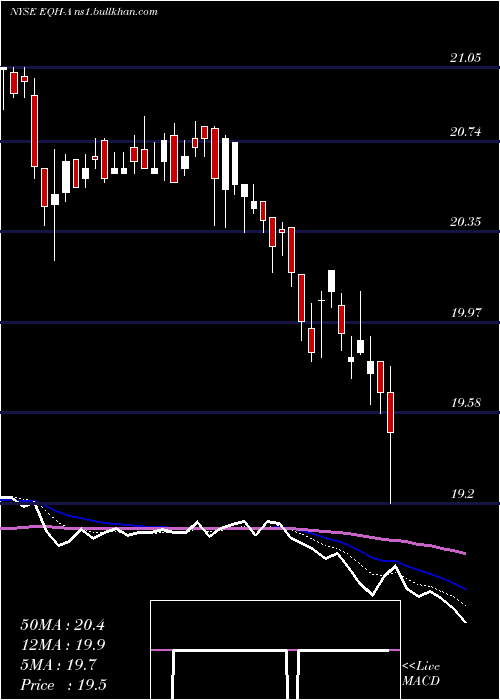Select the 19.97 price level label
The height and width of the screenshot is (700, 500).
465,312
